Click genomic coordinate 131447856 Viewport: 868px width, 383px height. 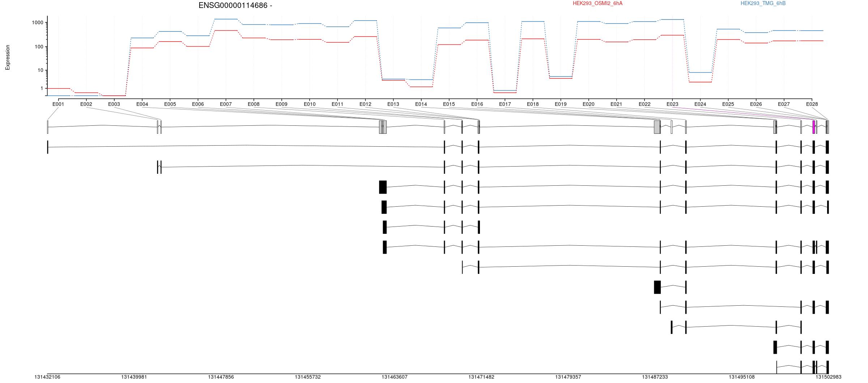pyautogui.click(x=221, y=377)
